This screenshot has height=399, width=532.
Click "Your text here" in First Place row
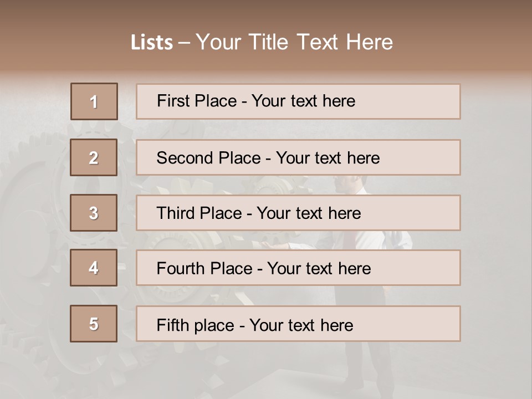[303, 101]
